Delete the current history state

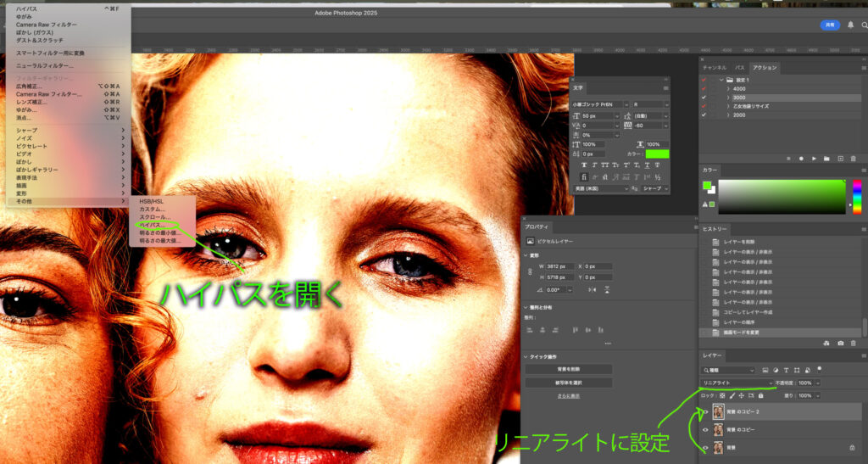[853, 344]
